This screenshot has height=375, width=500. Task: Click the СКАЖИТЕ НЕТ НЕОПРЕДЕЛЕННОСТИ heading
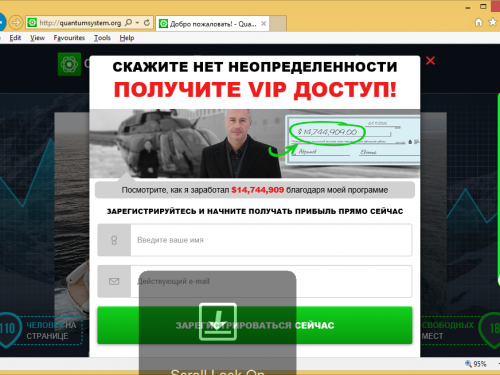click(255, 67)
